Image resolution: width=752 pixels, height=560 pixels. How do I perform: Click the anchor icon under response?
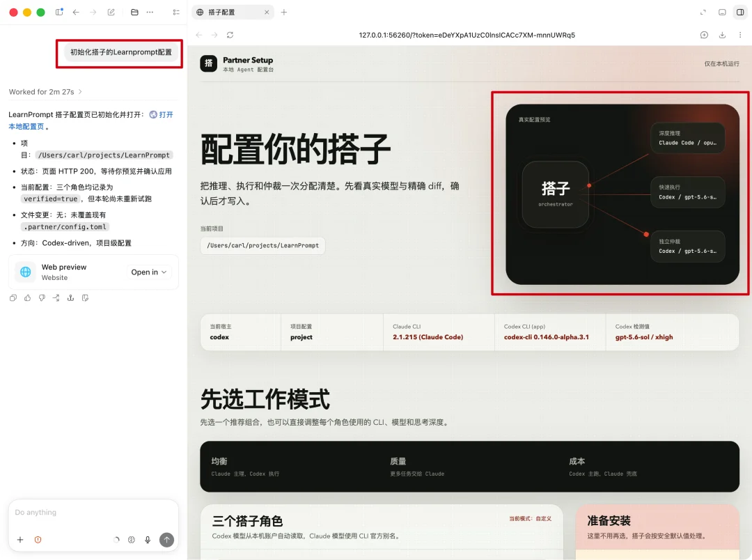70,298
